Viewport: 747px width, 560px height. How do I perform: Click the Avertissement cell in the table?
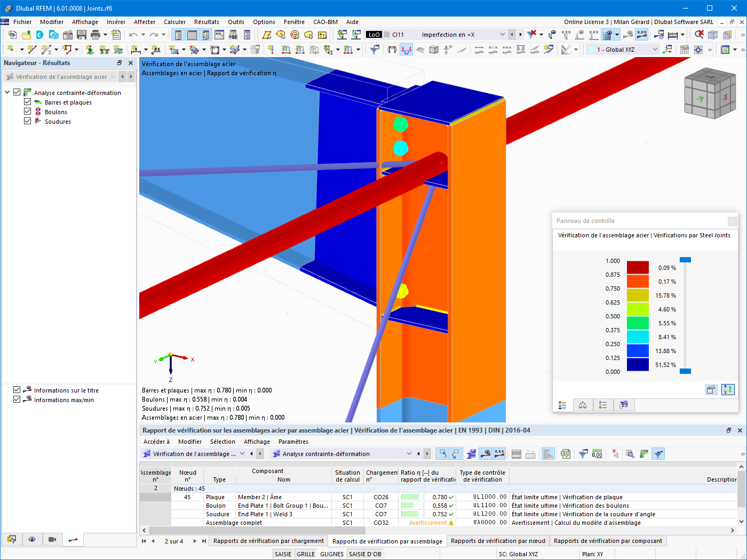click(428, 523)
